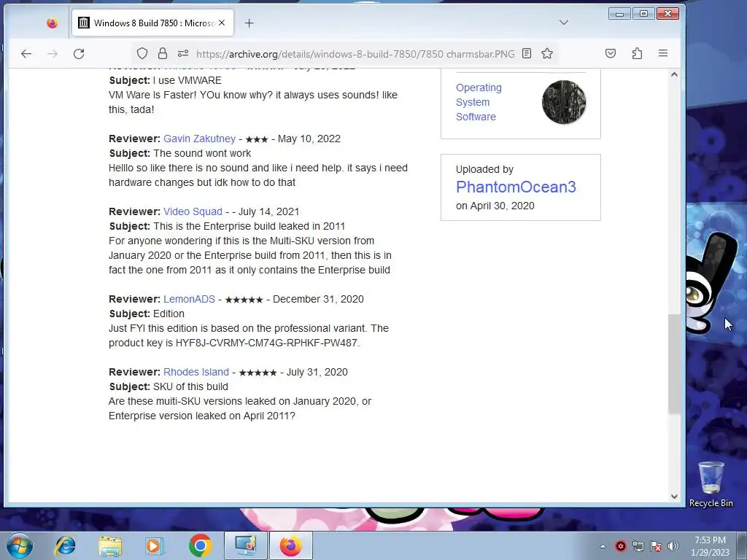Click the Operating System Software collection thumbnail

564,102
